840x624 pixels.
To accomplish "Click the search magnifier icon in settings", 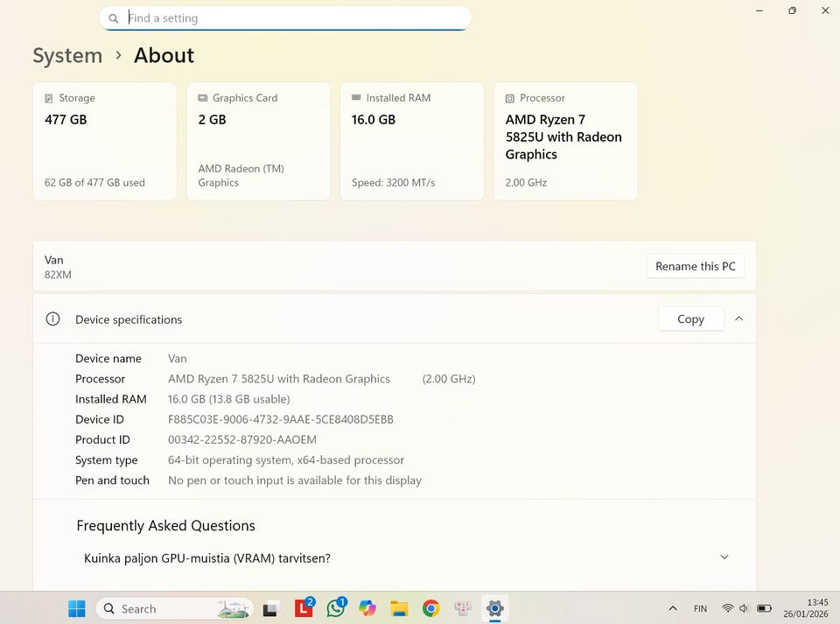I will (113, 18).
